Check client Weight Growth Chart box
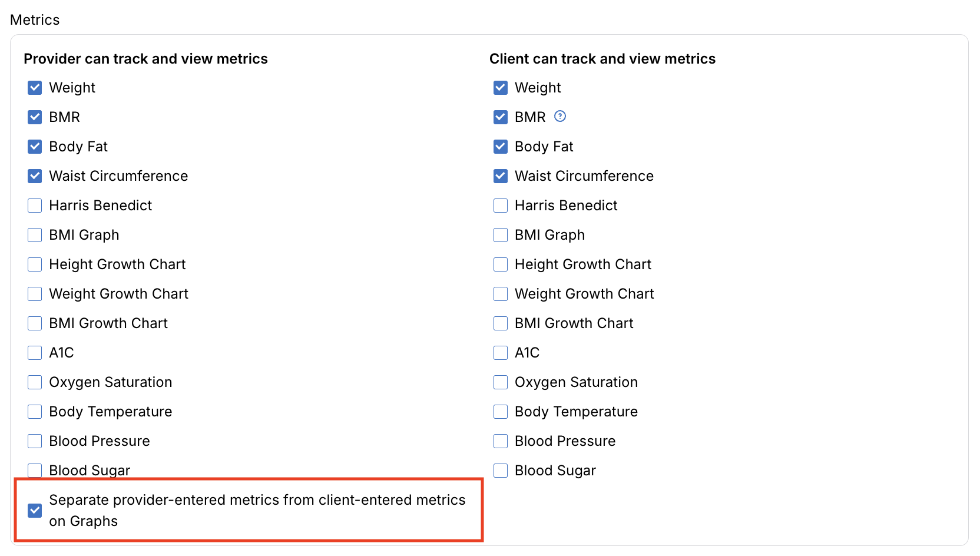This screenshot has height=556, width=980. pos(501,294)
